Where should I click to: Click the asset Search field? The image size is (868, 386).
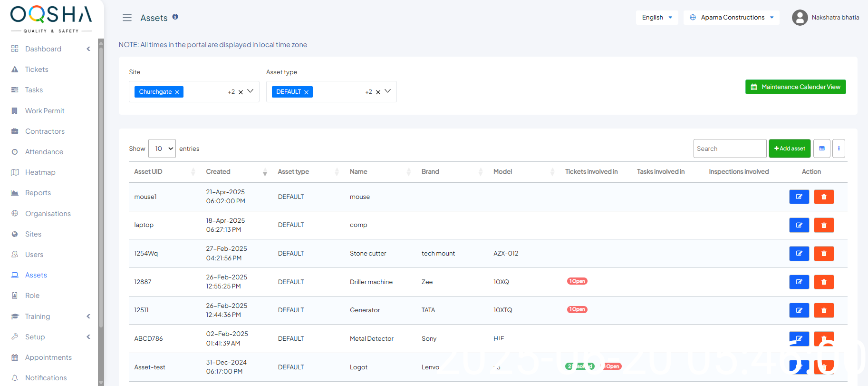(x=729, y=148)
